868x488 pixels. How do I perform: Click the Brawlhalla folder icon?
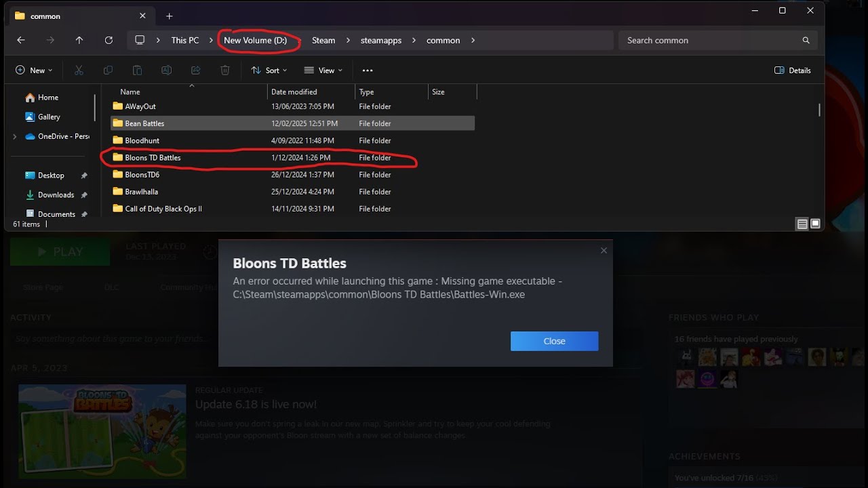click(x=118, y=192)
